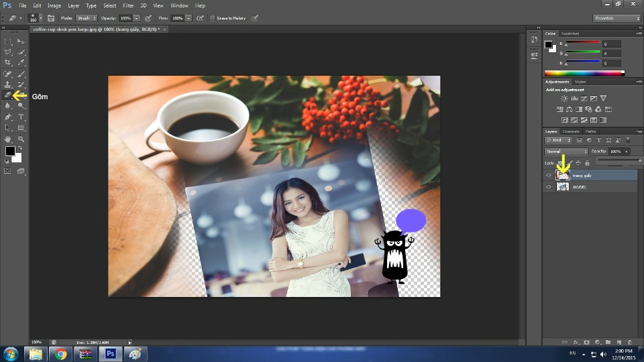
Task: Open the Image menu
Action: point(54,6)
